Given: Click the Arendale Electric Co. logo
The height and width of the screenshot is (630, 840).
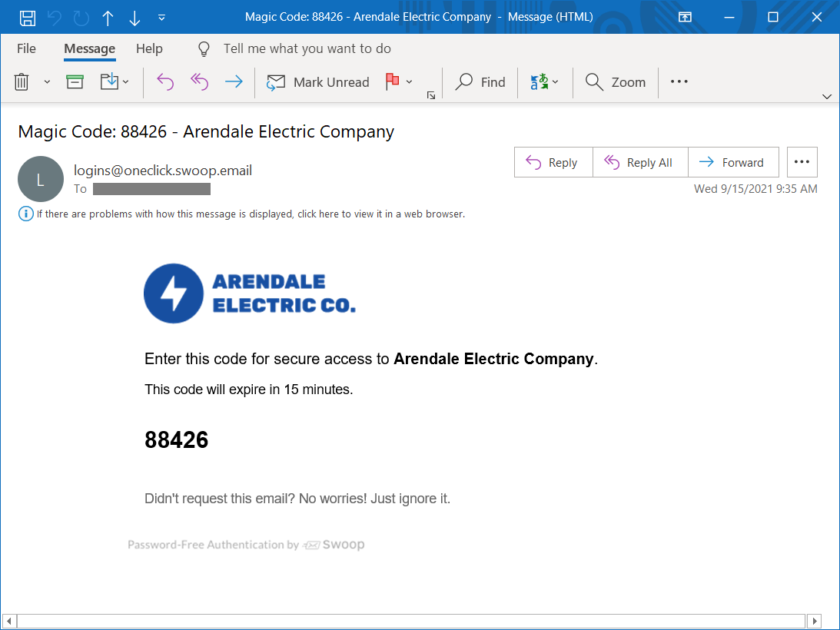Looking at the screenshot, I should 250,293.
